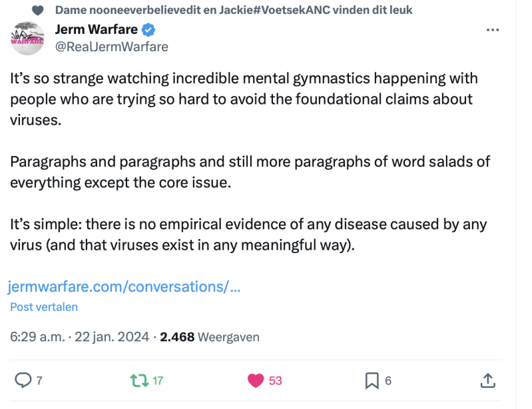The image size is (532, 409).
Task: Click the blue verified checkmark badge
Action: [150, 29]
